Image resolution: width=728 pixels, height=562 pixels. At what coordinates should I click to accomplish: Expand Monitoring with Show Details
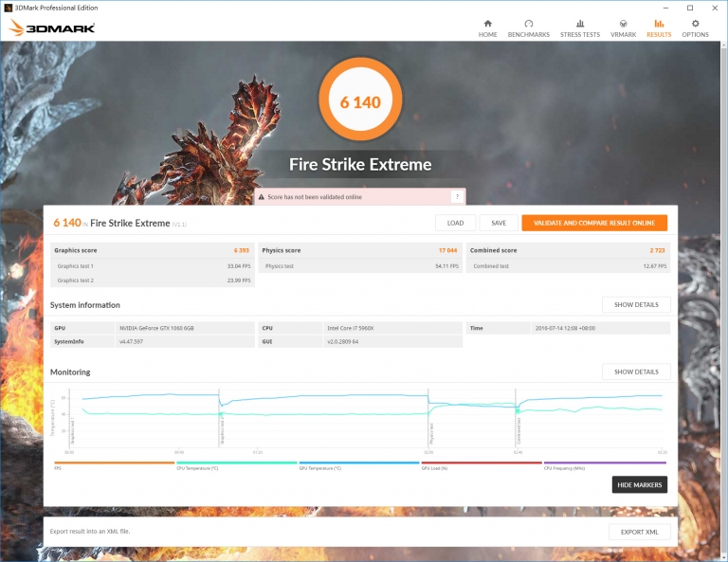pos(636,372)
